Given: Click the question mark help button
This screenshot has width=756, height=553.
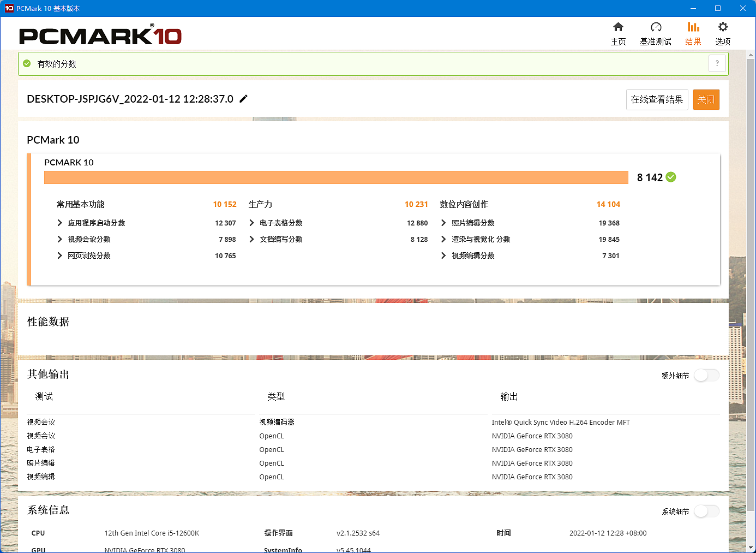Looking at the screenshot, I should (x=717, y=63).
